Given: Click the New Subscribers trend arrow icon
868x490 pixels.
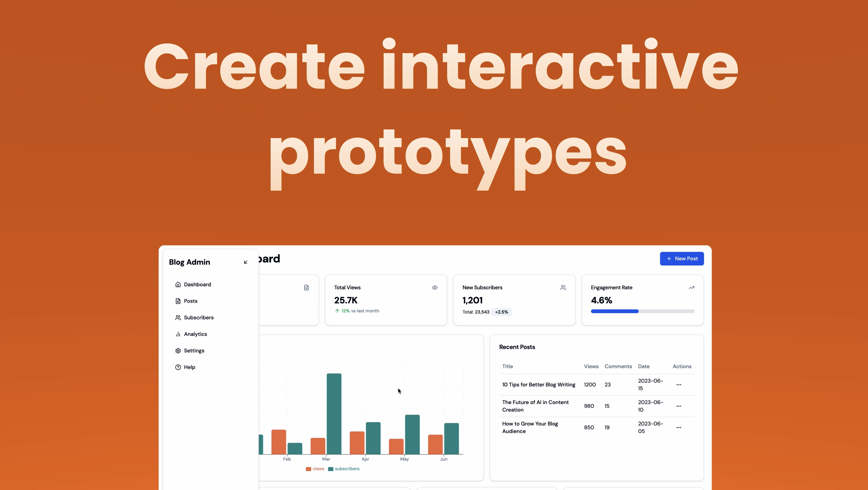Looking at the screenshot, I should point(563,288).
